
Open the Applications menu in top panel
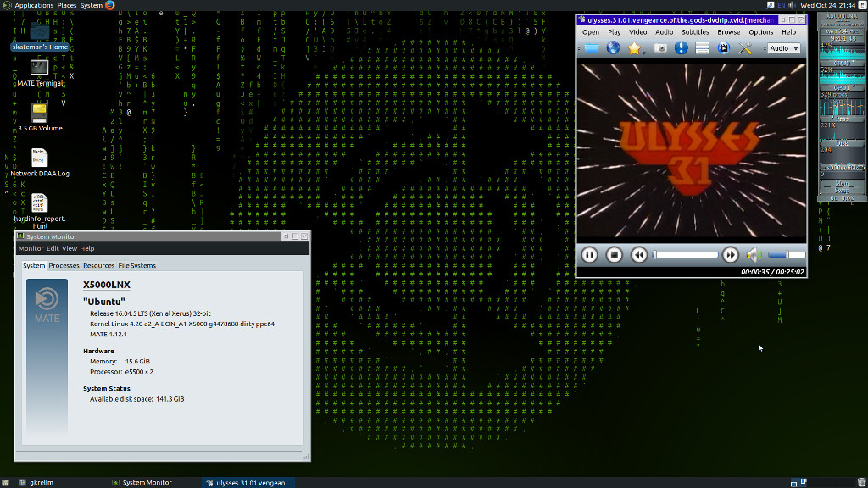point(34,5)
